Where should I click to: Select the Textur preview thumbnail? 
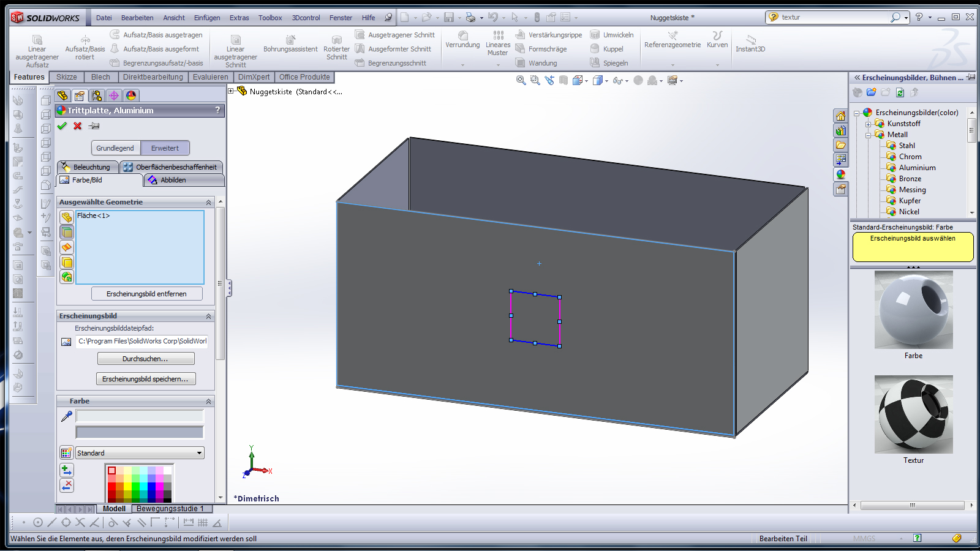[913, 414]
